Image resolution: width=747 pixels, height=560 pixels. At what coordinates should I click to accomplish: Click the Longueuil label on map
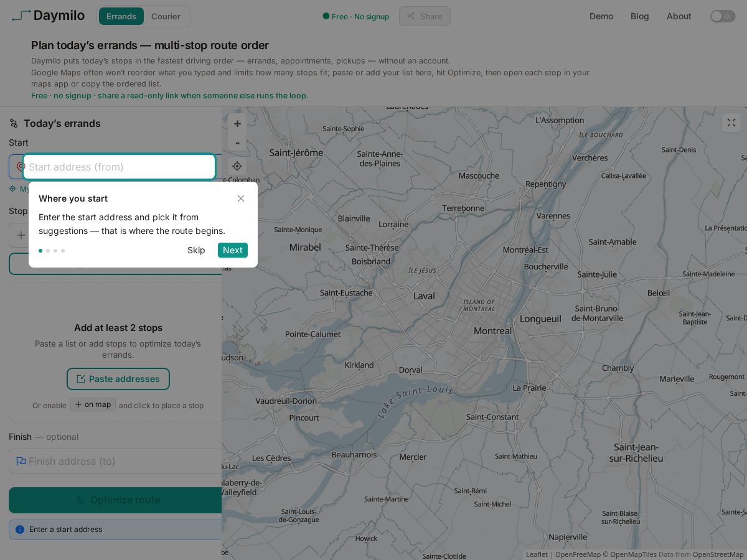(x=540, y=319)
